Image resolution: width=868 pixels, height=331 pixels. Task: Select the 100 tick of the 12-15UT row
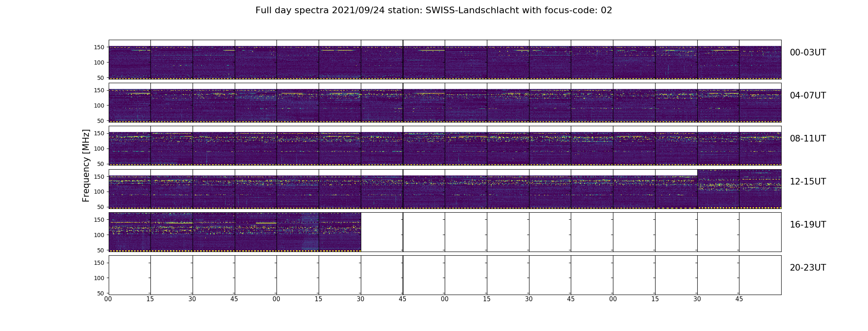[x=100, y=192]
